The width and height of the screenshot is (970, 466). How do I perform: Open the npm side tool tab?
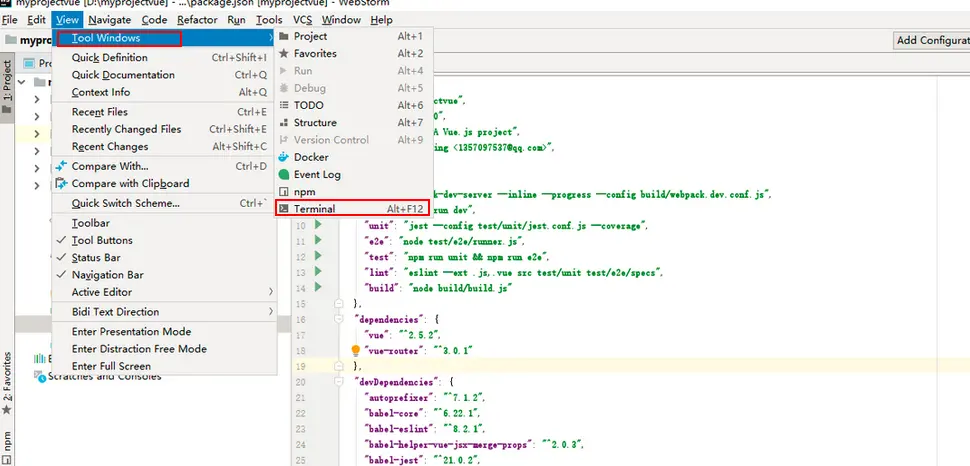click(x=7, y=447)
